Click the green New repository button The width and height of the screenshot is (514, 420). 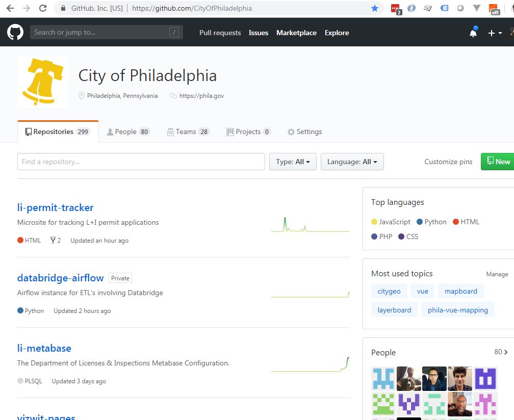coord(498,162)
